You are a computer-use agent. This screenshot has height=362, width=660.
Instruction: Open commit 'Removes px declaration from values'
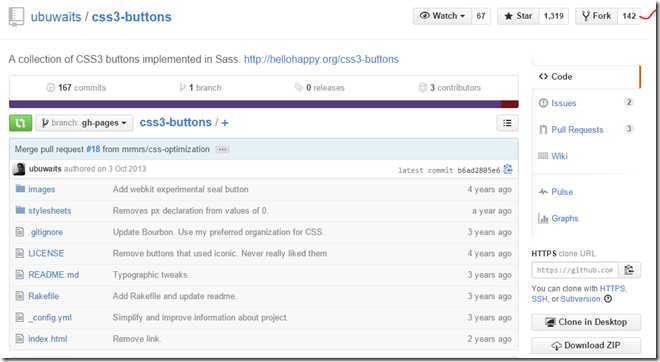(190, 211)
